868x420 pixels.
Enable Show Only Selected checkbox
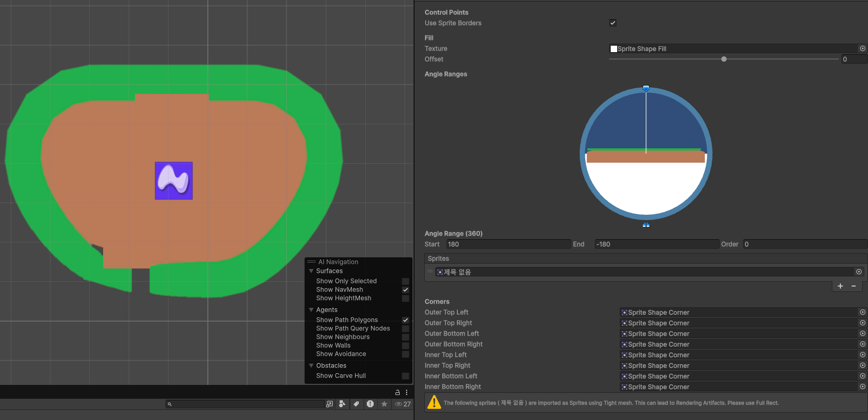(406, 281)
